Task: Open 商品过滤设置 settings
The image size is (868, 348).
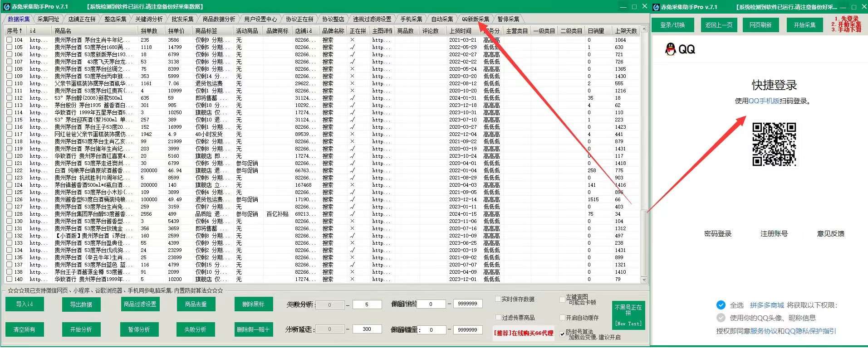Action: 140,304
